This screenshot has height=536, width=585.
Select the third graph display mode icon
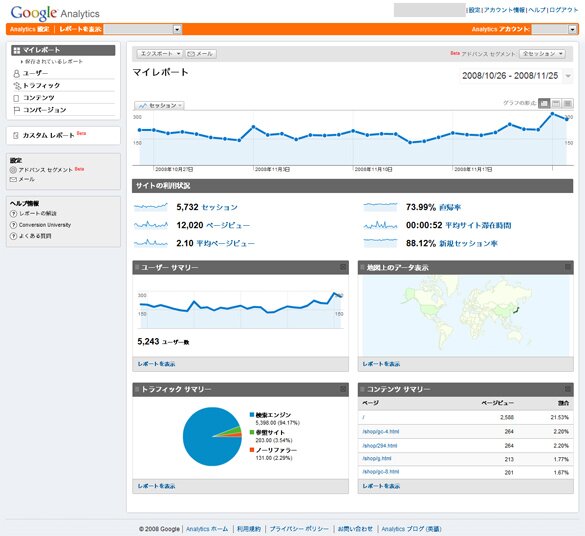567,103
